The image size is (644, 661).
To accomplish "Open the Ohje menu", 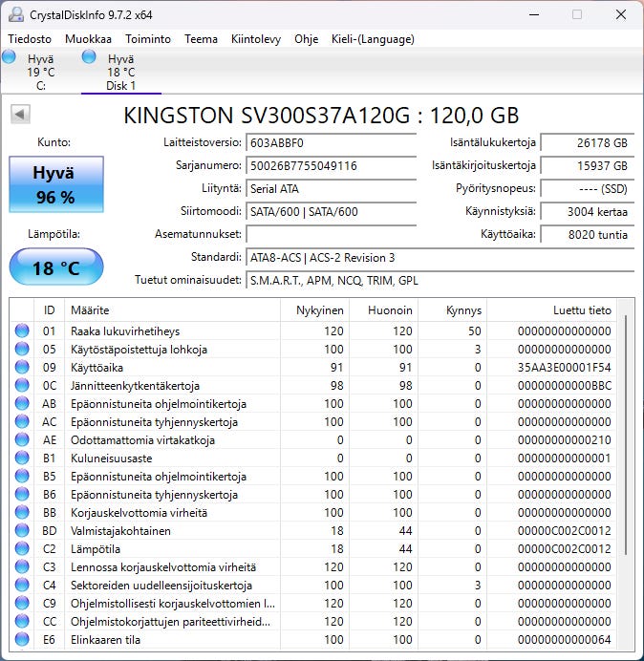I will pos(306,39).
